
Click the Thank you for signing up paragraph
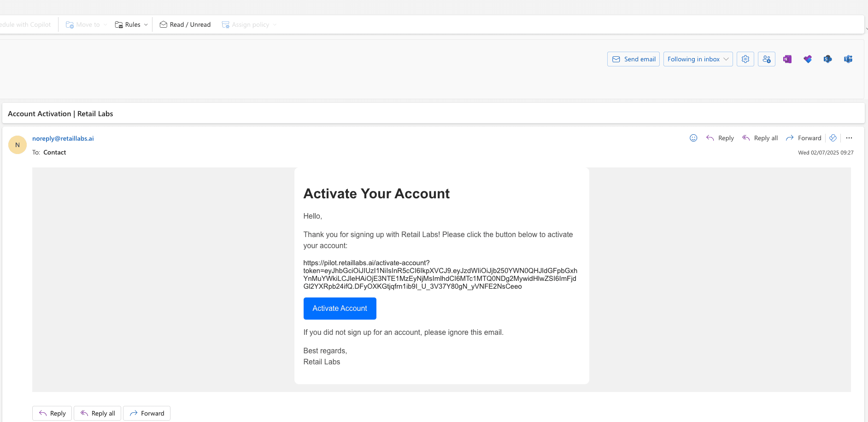coord(438,240)
